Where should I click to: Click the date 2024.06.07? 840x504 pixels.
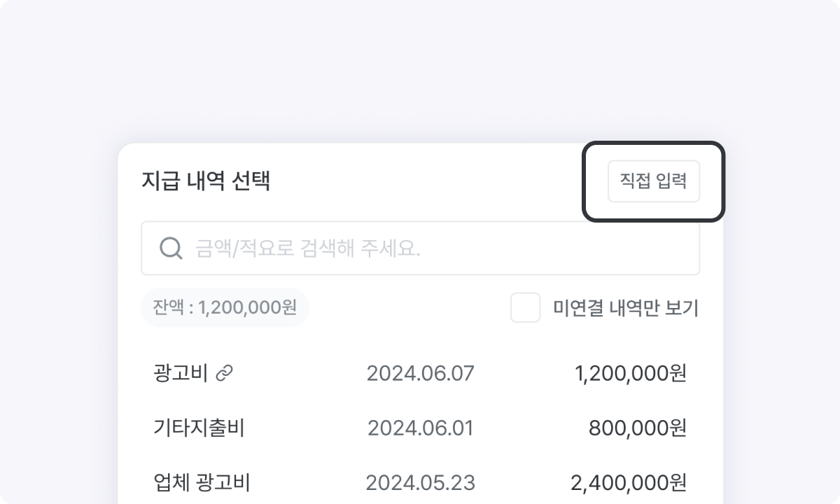tap(420, 373)
